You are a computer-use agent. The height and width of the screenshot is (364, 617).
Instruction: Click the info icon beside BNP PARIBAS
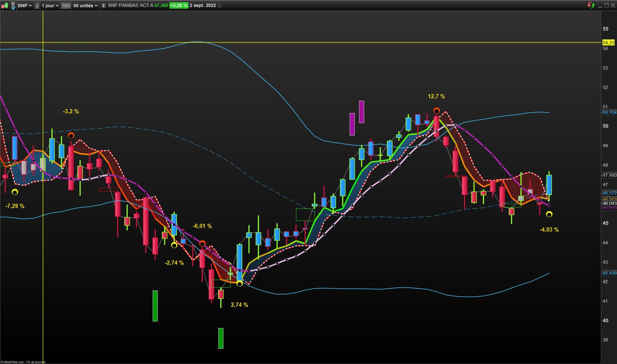click(103, 5)
